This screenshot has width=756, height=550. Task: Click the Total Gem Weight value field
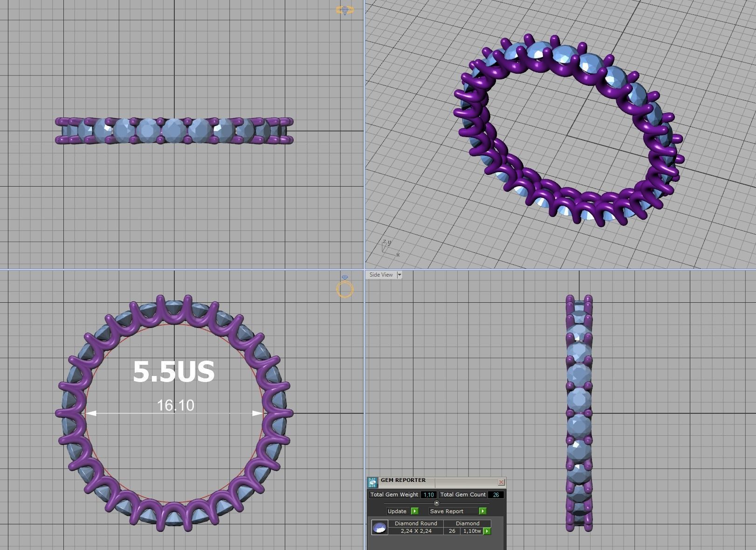429,494
